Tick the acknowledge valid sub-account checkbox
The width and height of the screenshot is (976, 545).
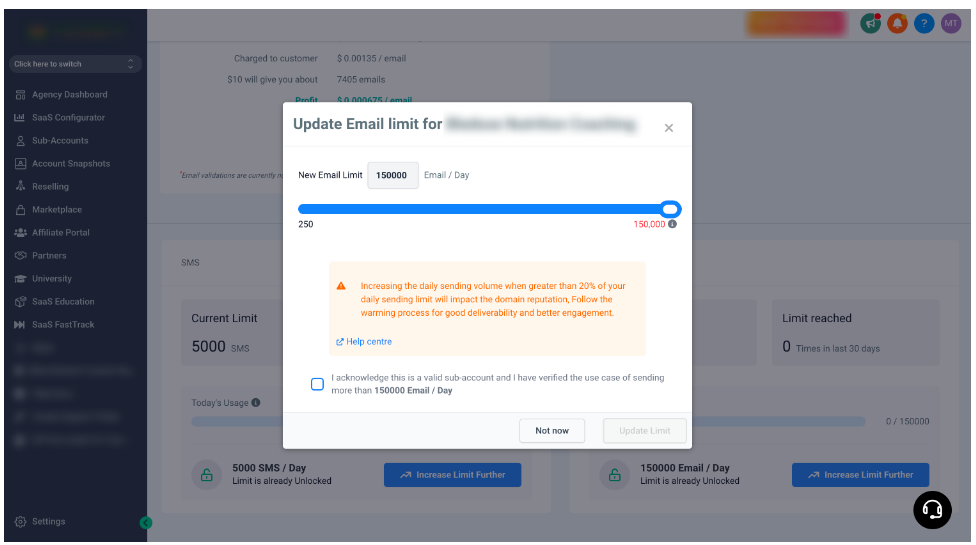click(x=317, y=384)
